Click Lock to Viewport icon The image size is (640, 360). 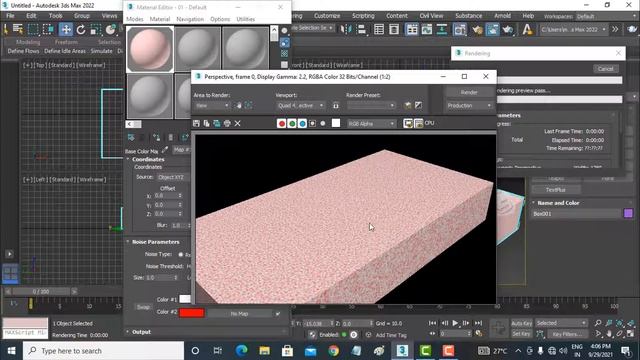[x=336, y=106]
